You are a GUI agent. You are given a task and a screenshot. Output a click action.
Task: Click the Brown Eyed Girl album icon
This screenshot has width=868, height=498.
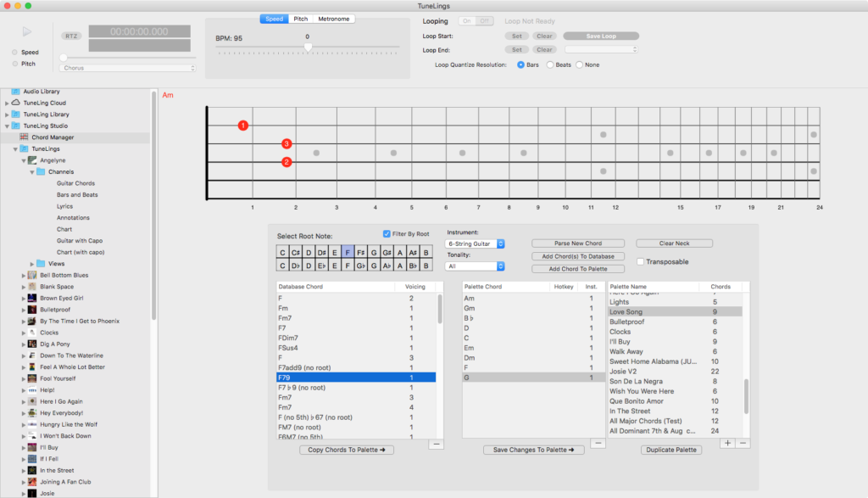(32, 298)
